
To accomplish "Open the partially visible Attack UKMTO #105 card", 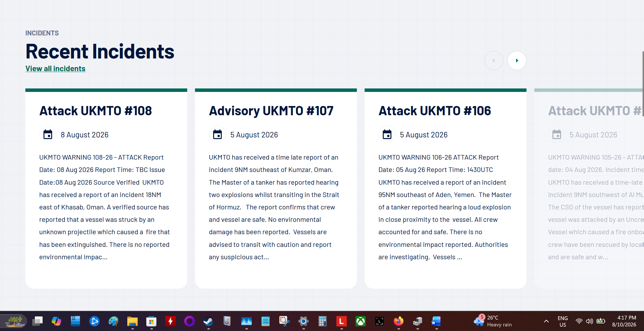I will click(x=589, y=189).
